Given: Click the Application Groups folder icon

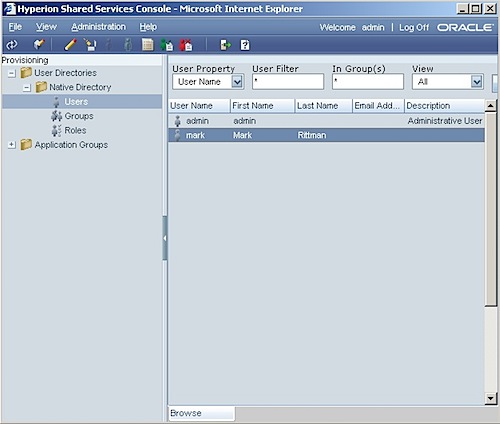Looking at the screenshot, I should pyautogui.click(x=26, y=145).
